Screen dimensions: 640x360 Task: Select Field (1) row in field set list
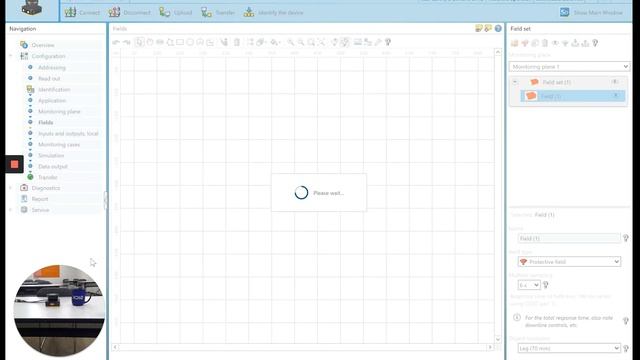tap(572, 96)
